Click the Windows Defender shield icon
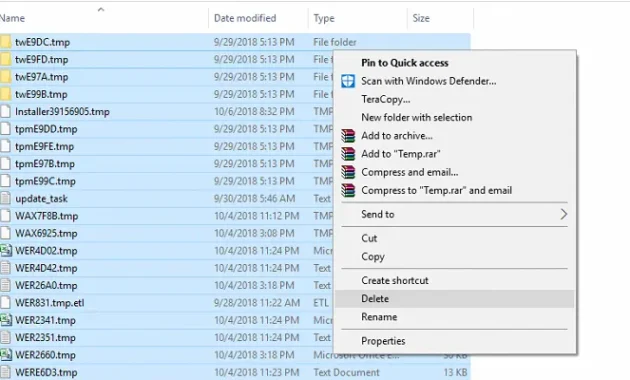Viewport: 630px width, 380px height. (348, 81)
